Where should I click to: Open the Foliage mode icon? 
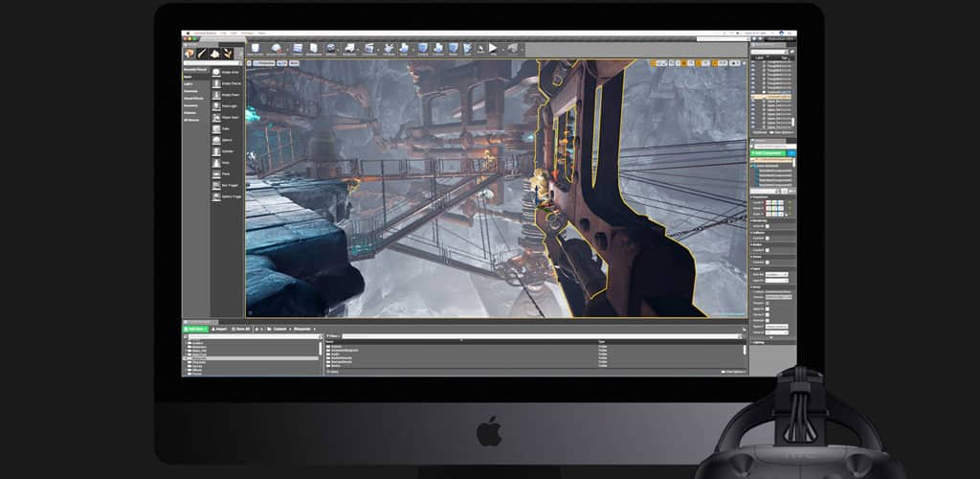pyautogui.click(x=227, y=54)
